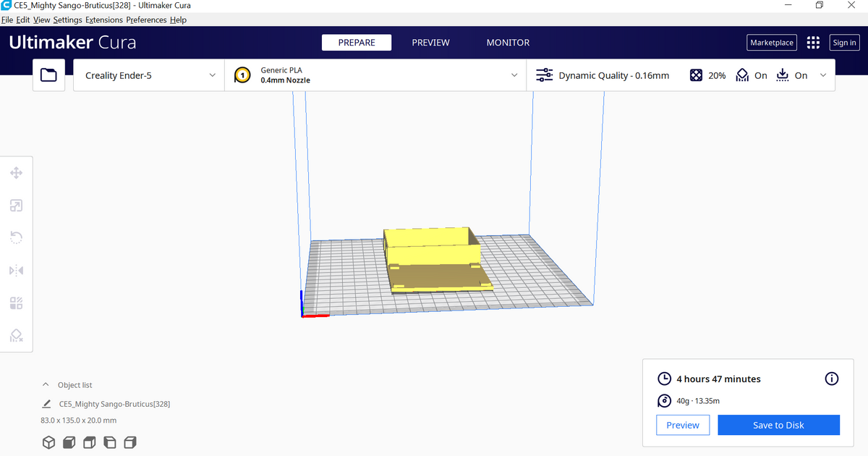Open the Marketplace button
868x456 pixels.
[x=771, y=43]
